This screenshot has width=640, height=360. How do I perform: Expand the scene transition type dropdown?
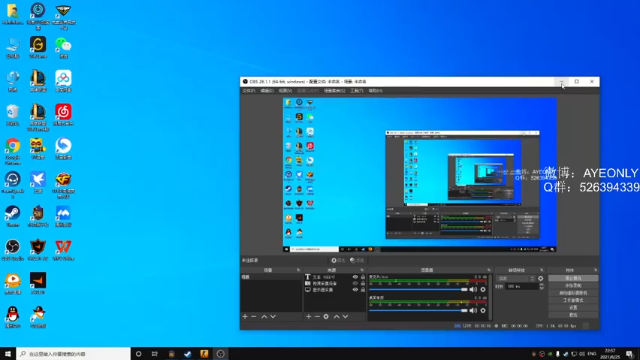click(516, 278)
